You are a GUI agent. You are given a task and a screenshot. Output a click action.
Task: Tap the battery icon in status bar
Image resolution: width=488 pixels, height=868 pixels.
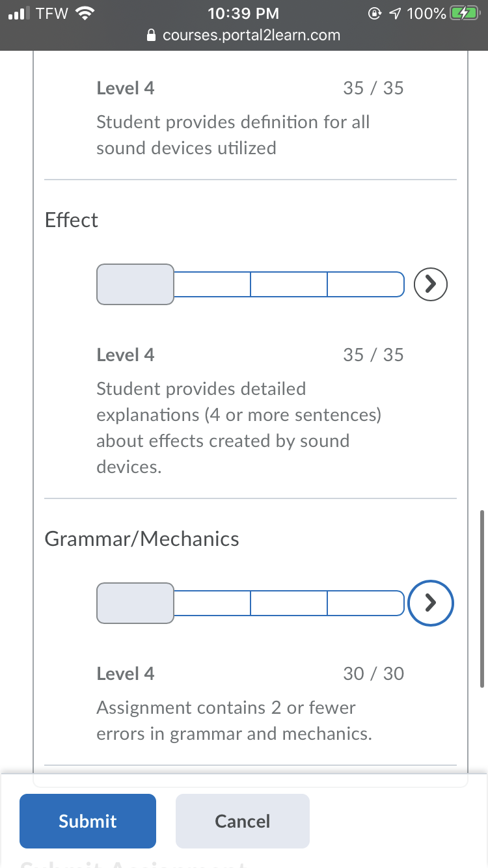(464, 13)
